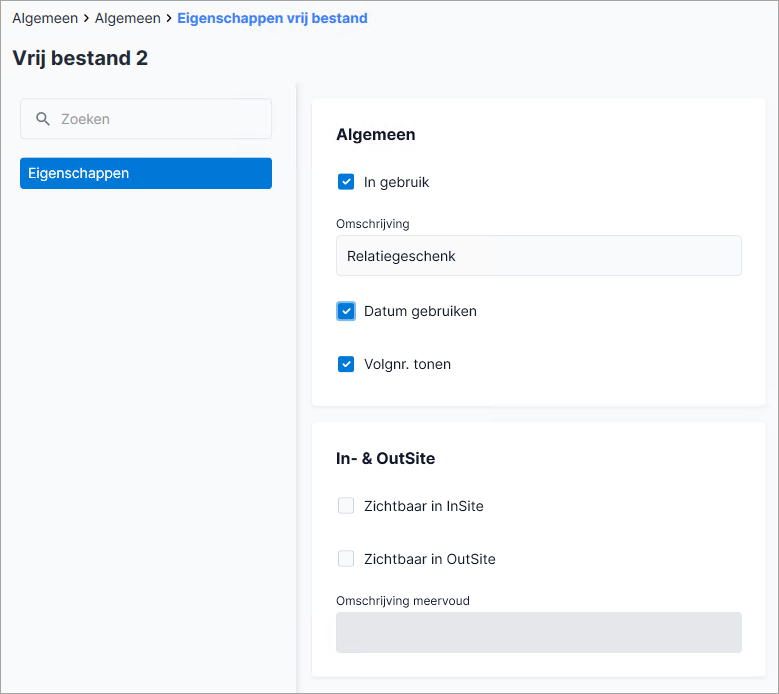
Task: Click the Omschrijving label above Relatiegeschenk
Action: pos(373,224)
